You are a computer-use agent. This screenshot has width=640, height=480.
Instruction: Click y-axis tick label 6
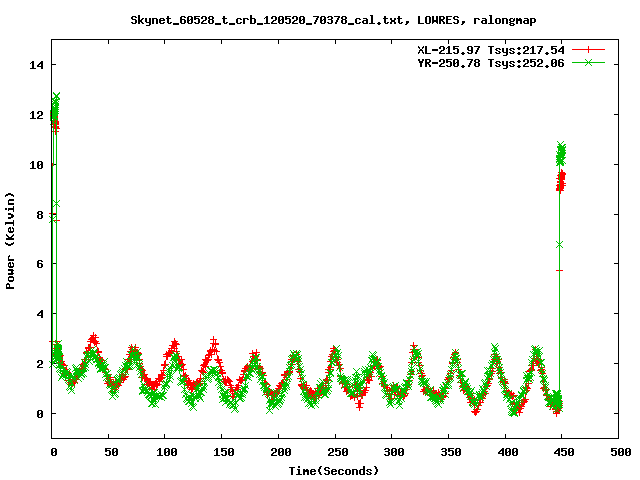[x=40, y=264]
